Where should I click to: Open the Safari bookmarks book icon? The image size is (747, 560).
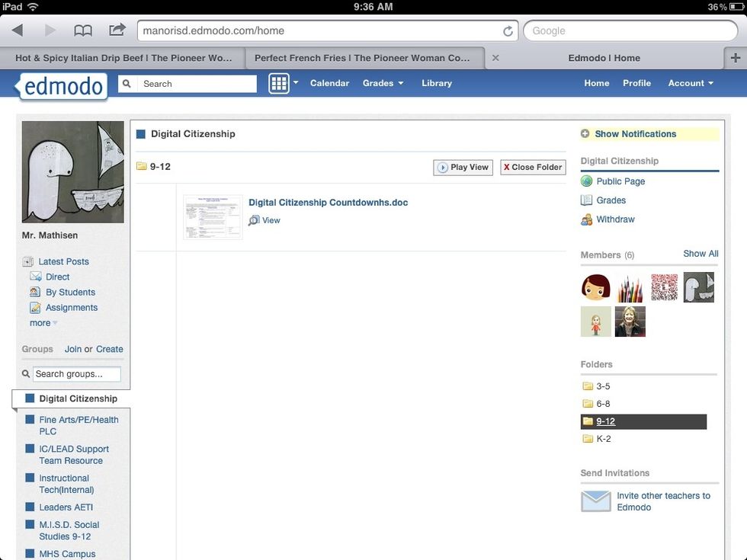pos(83,31)
